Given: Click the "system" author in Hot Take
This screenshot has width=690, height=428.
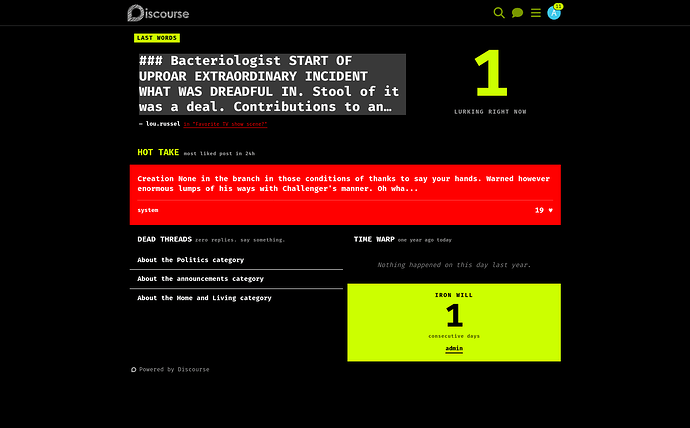Looking at the screenshot, I should (147, 210).
